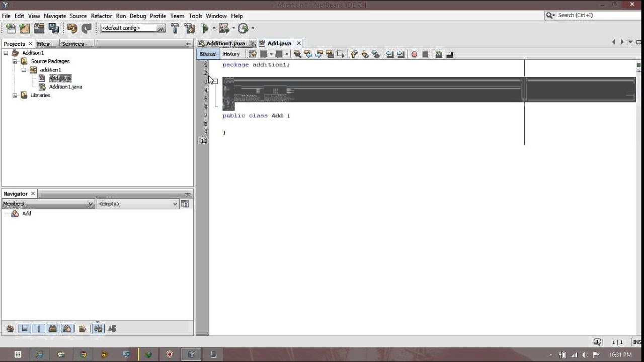Click the Find Previous Occurrence icon
Viewport: 644px width, 362px height.
point(308,54)
